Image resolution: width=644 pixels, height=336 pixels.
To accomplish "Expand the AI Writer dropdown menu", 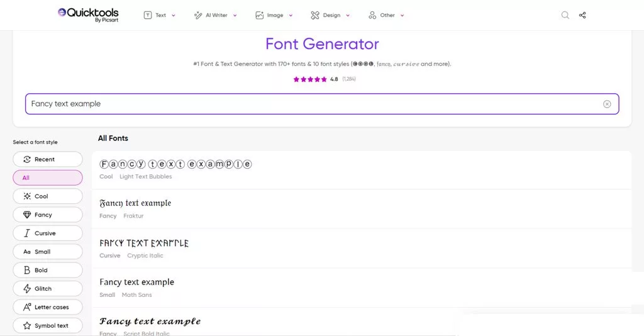I will pos(216,15).
